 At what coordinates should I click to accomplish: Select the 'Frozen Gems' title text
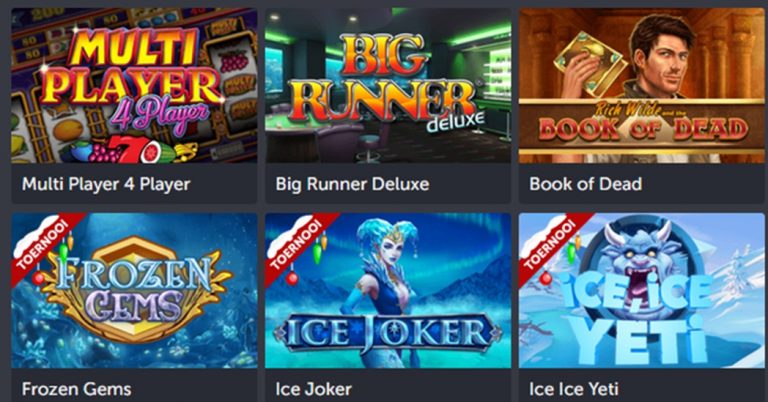coord(76,389)
